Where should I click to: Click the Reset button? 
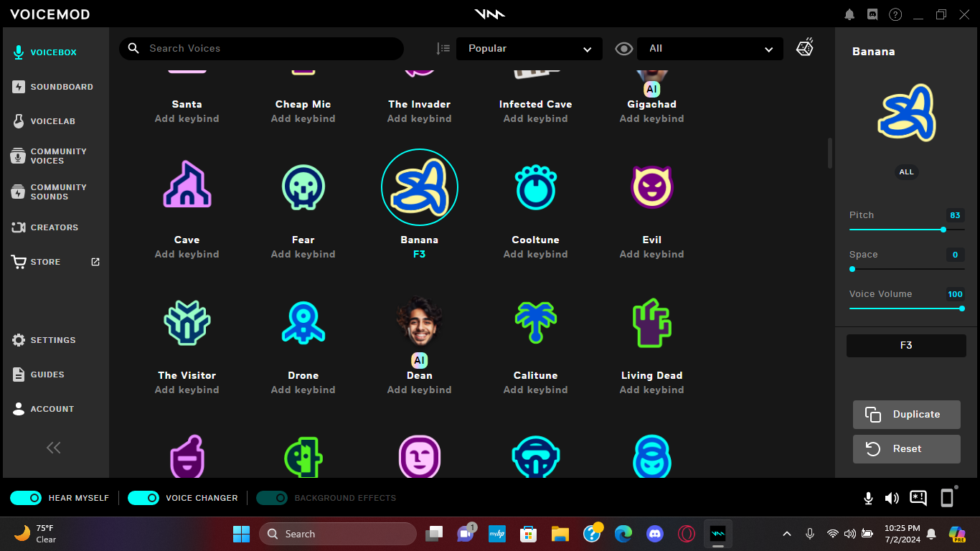906,449
